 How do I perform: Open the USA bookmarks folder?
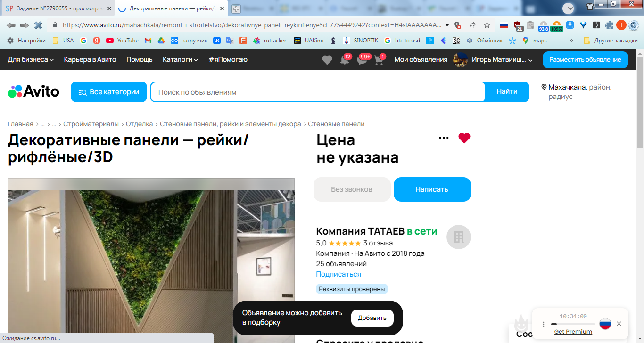point(63,41)
